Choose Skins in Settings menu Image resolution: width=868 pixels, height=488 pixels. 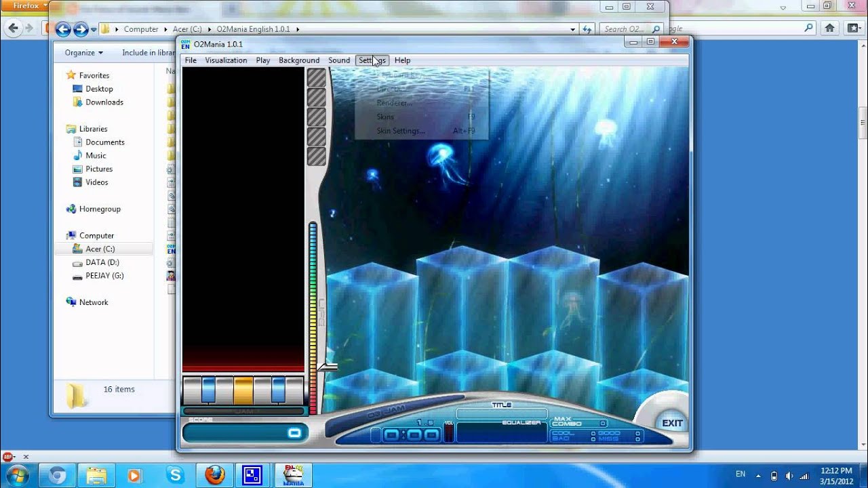tap(385, 117)
